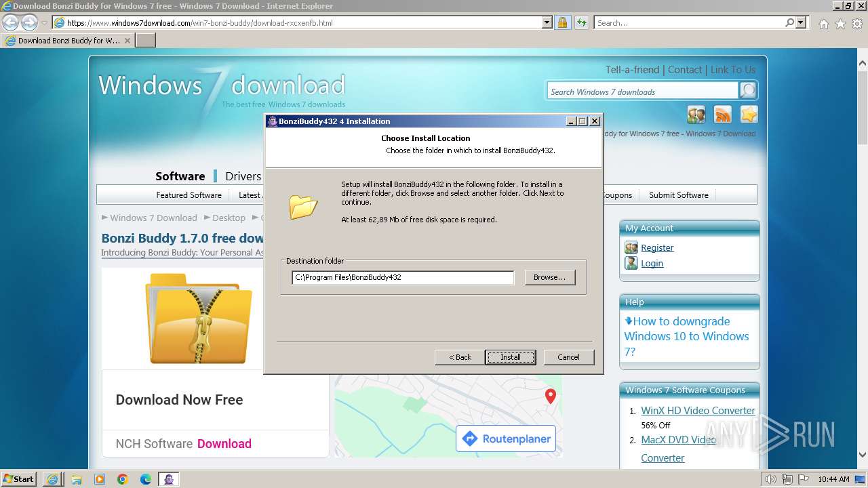Screen dimensions: 868x488
Task: Open the Tell-a-friend link
Action: pos(632,70)
